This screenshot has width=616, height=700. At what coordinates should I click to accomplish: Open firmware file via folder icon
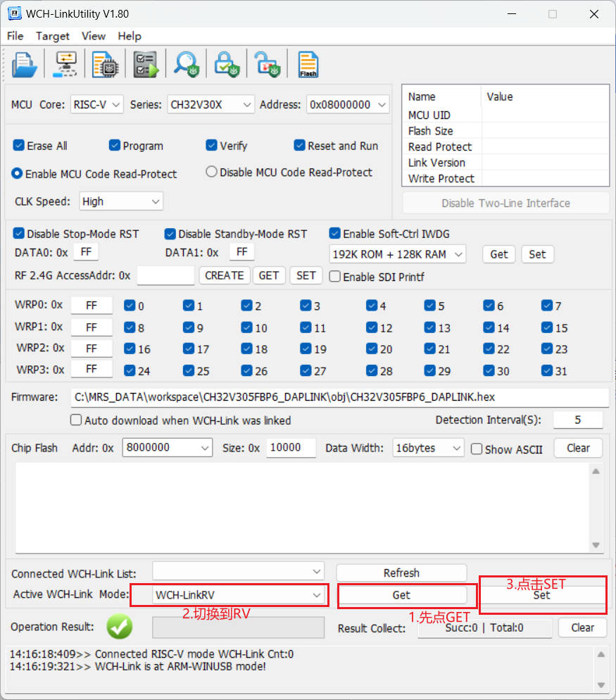tap(24, 65)
